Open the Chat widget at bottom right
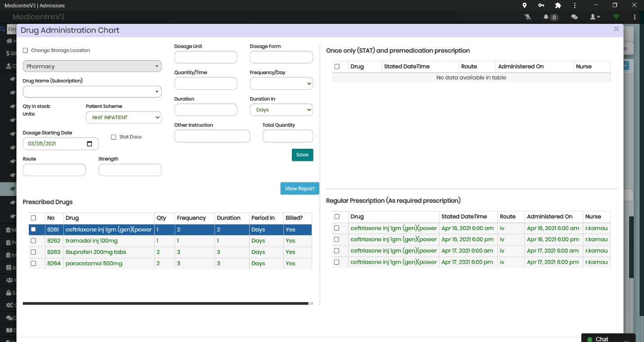This screenshot has height=342, width=644. pos(608,338)
